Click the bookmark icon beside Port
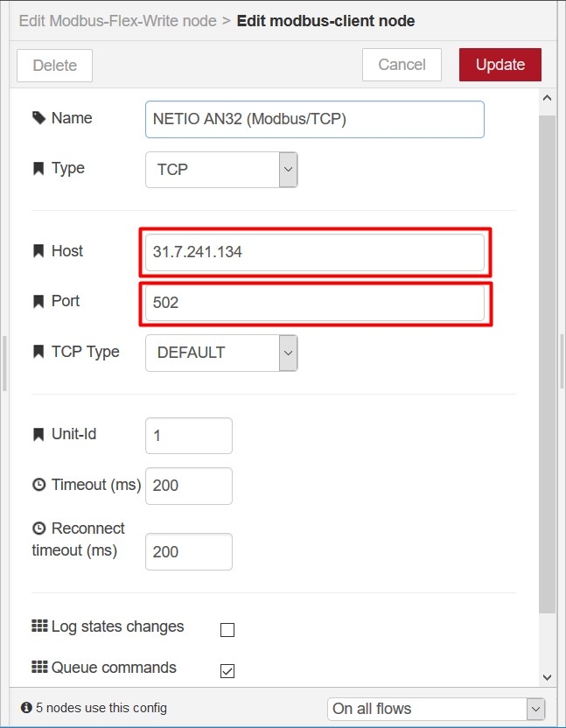The height and width of the screenshot is (728, 566). tap(38, 301)
